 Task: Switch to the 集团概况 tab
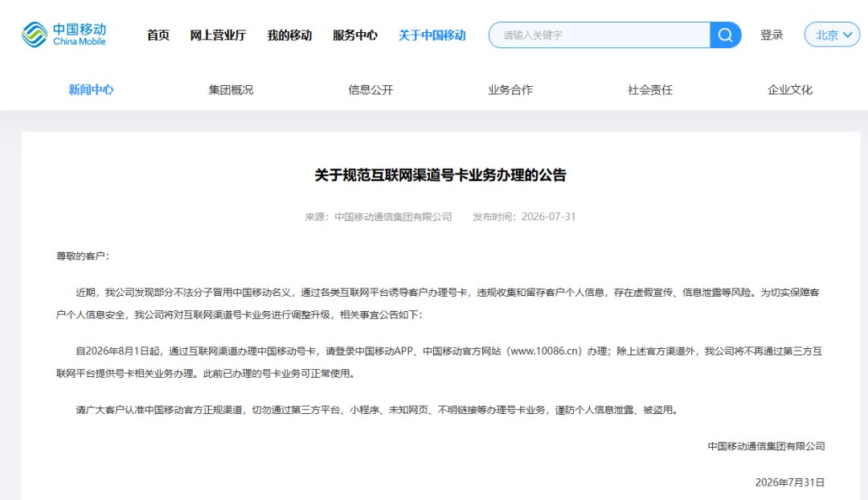[231, 90]
